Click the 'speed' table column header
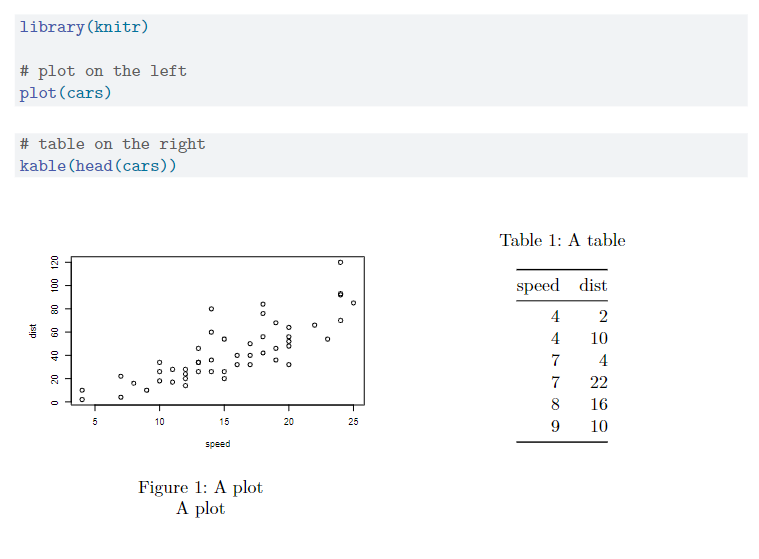759x559 pixels. coord(537,286)
